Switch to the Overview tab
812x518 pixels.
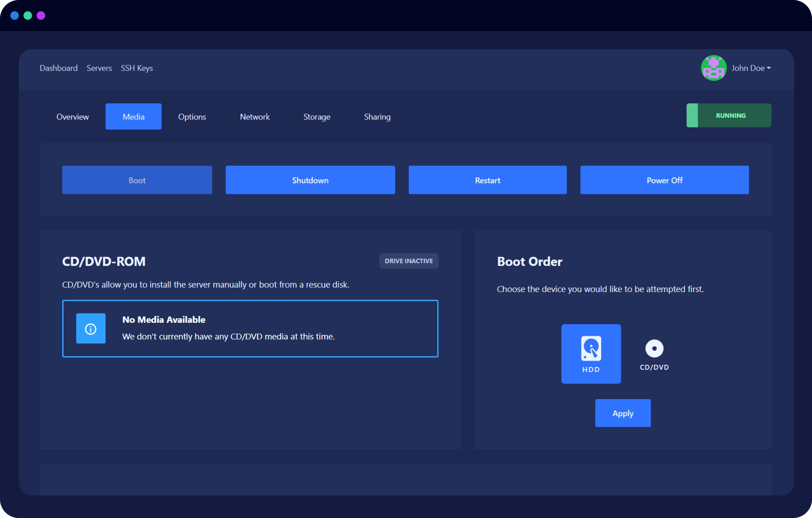(x=72, y=117)
